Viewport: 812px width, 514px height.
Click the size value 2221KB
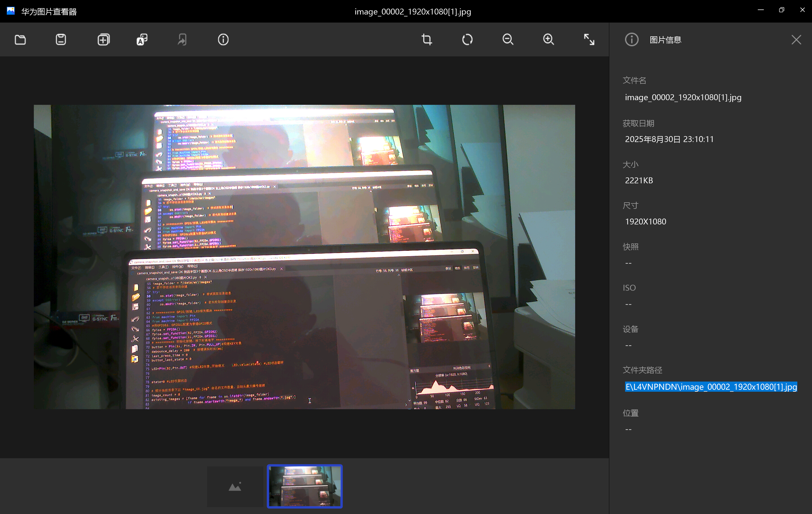click(x=639, y=180)
